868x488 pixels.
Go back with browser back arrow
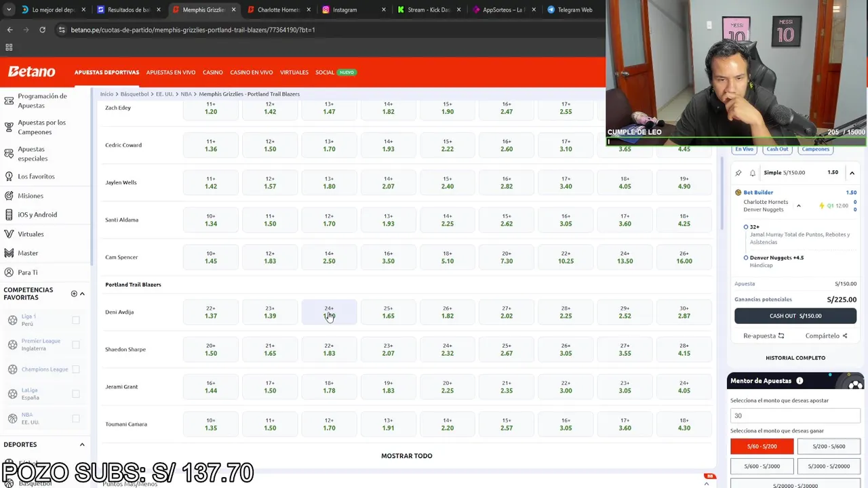click(x=9, y=30)
